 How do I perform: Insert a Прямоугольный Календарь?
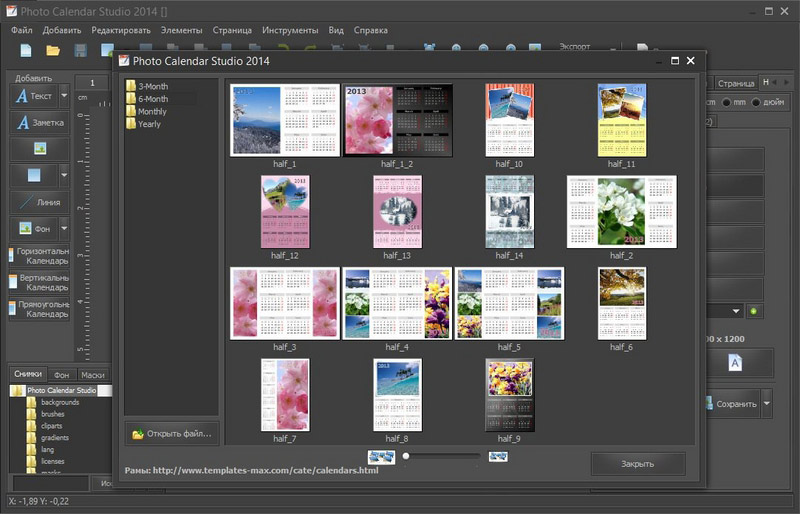(39, 309)
